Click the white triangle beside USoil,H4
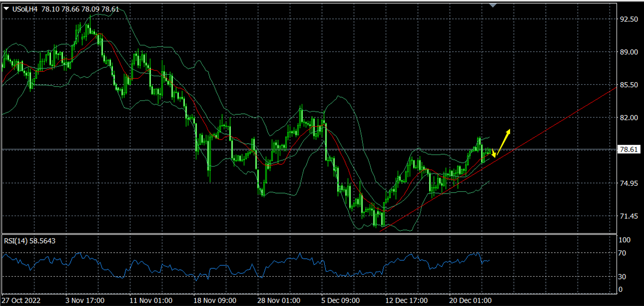The width and height of the screenshot is (644, 306). coord(6,8)
